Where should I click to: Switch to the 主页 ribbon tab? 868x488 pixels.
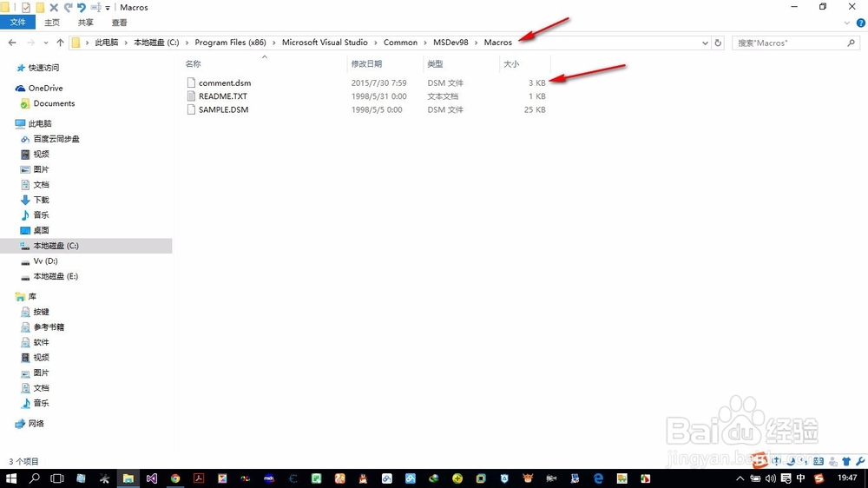tap(52, 23)
